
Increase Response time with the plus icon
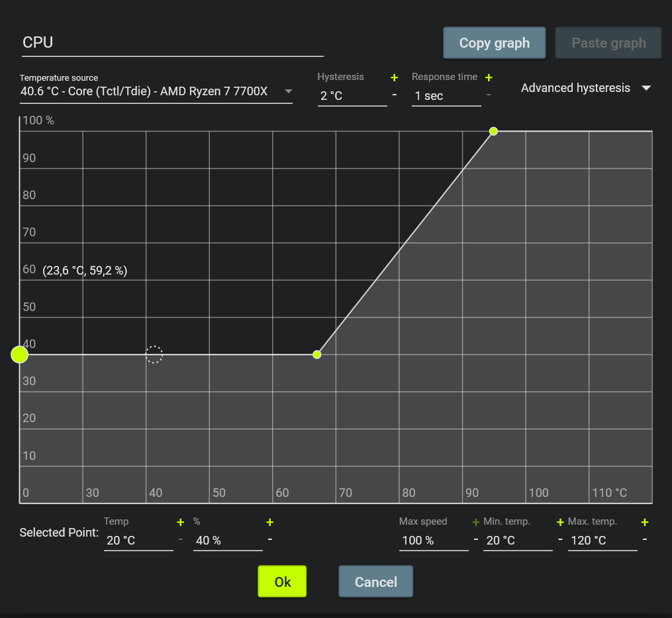(x=489, y=77)
